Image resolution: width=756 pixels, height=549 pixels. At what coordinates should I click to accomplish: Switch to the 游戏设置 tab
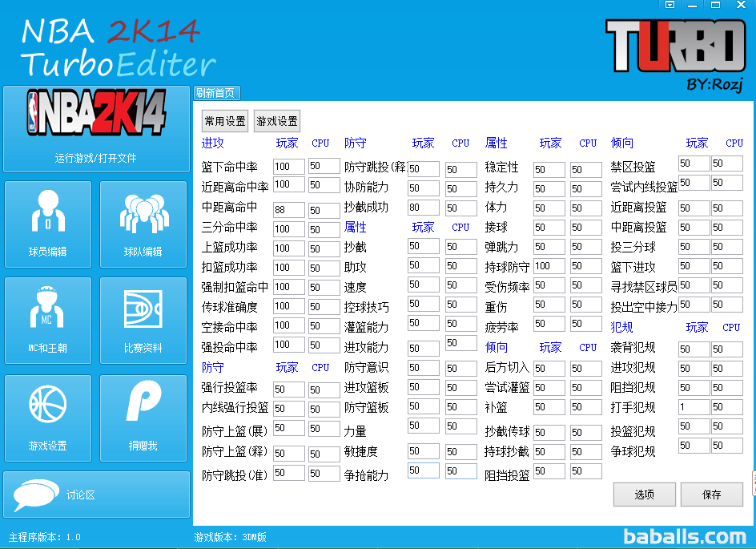pyautogui.click(x=277, y=120)
